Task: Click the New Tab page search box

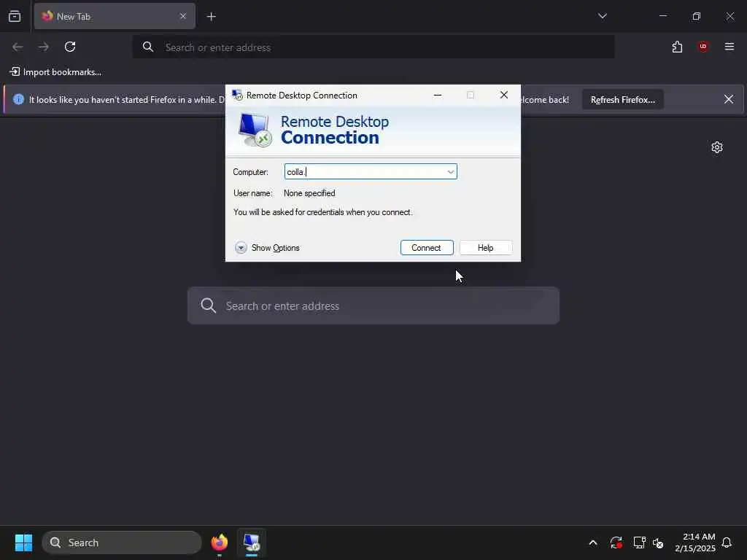Action: [x=373, y=306]
